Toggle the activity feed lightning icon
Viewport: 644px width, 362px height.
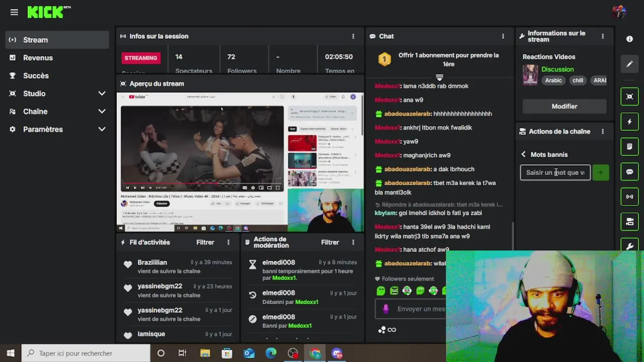pyautogui.click(x=629, y=122)
